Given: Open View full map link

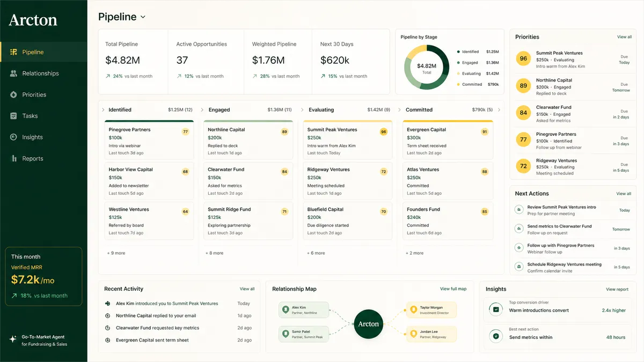Looking at the screenshot, I should (x=453, y=289).
